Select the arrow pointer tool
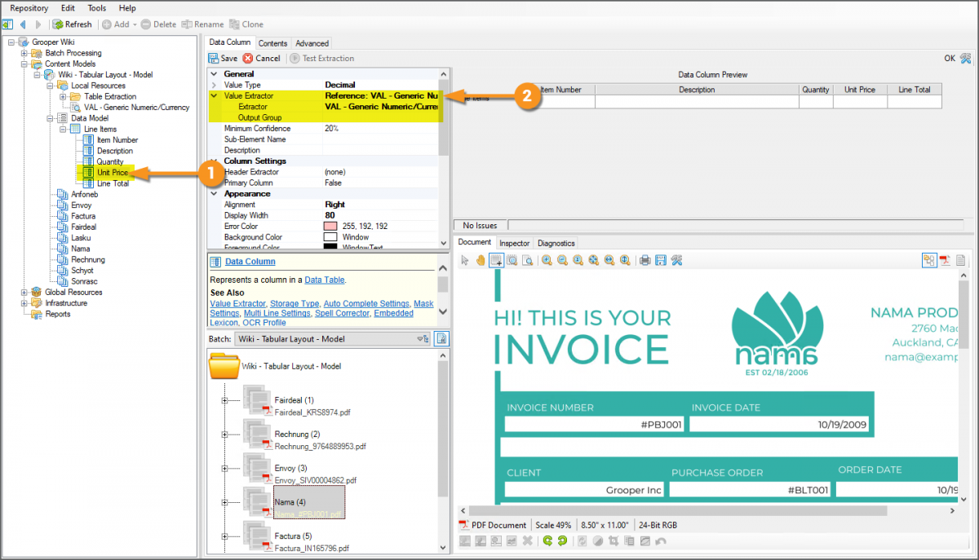The width and height of the screenshot is (979, 560). [x=465, y=260]
